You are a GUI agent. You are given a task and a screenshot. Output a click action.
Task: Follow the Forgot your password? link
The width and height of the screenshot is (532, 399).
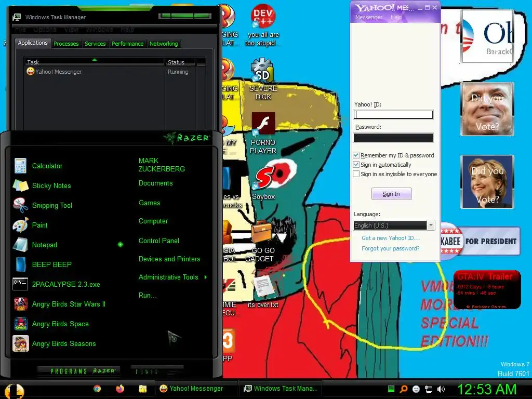pyautogui.click(x=391, y=248)
